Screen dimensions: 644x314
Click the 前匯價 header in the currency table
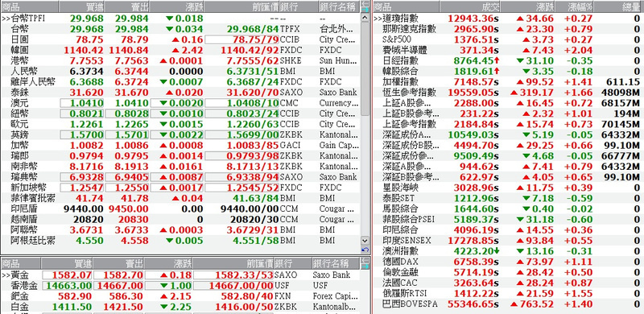click(242, 6)
